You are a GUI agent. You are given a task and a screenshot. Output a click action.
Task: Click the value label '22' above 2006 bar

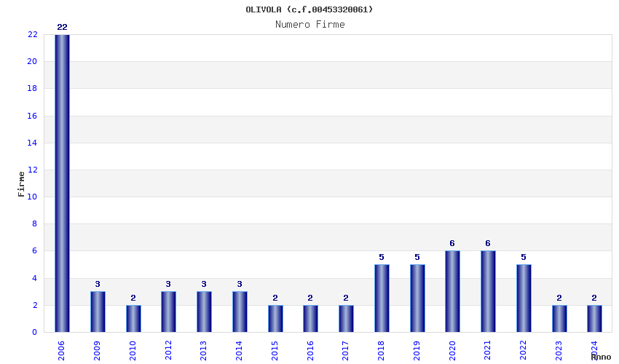pyautogui.click(x=62, y=27)
